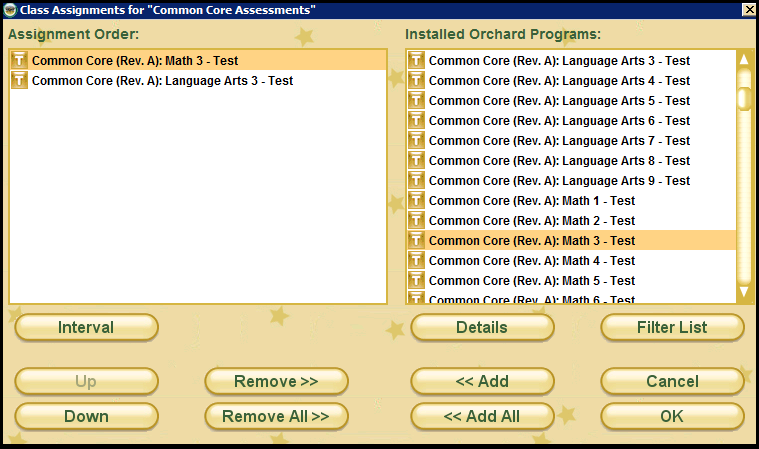Click test icon for Language Arts 9 - Test
759x449 pixels.
(x=416, y=180)
